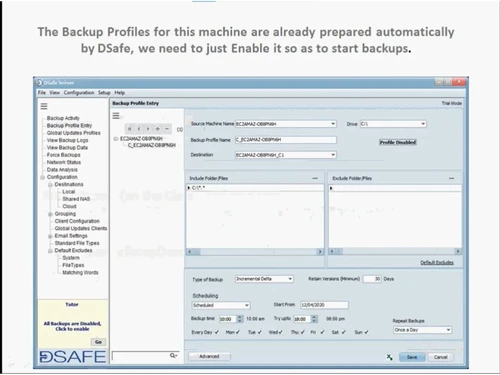Open the profile list hamburger menu icon

pyautogui.click(x=116, y=116)
